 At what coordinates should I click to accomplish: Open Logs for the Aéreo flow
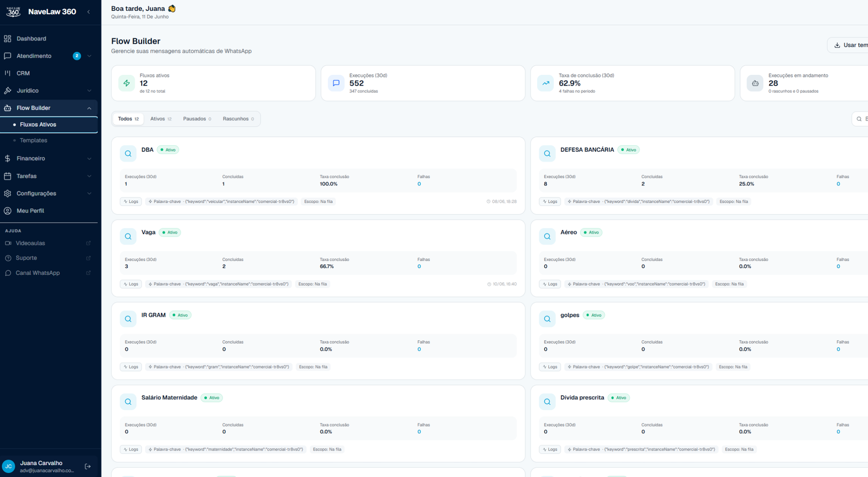point(550,284)
